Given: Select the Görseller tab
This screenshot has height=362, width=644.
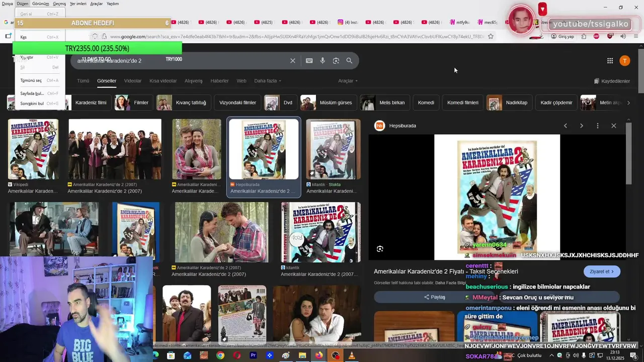Looking at the screenshot, I should 107,81.
